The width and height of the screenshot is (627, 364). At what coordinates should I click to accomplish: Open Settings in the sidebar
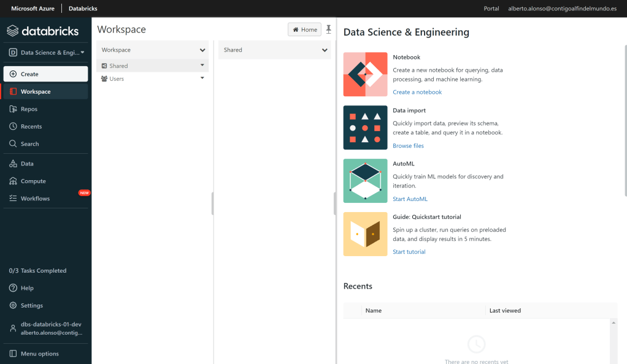coord(31,305)
